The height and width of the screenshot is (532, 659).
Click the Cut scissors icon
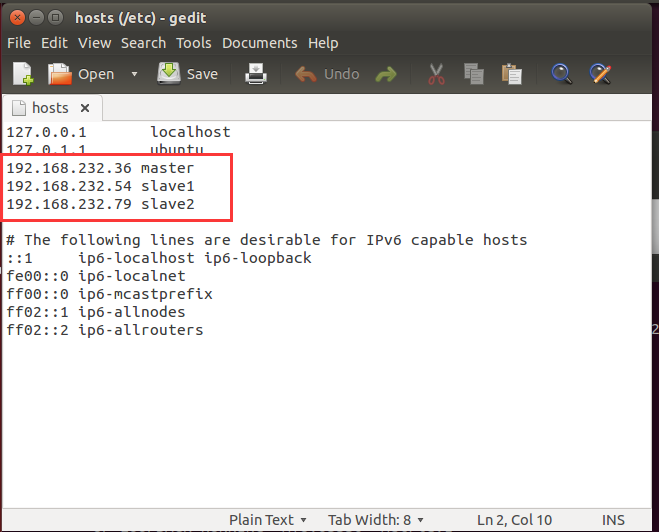pyautogui.click(x=436, y=74)
